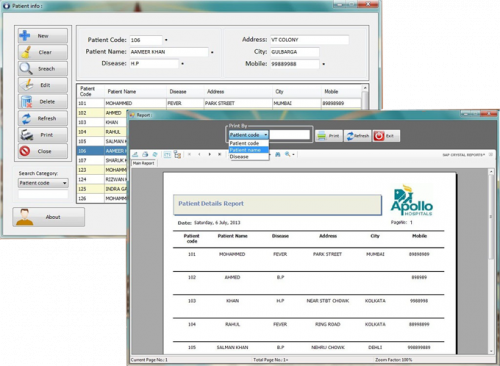The height and width of the screenshot is (366, 500).
Task: Click the report scroll down arrow
Action: point(491,351)
